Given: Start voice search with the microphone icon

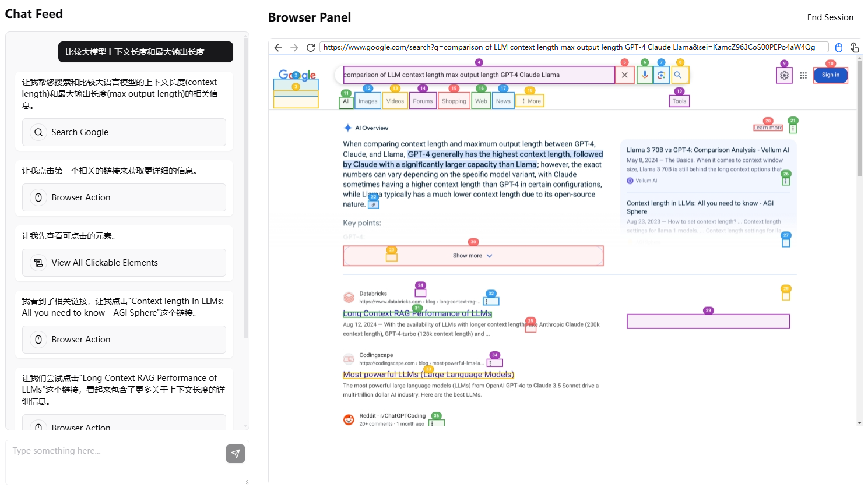Looking at the screenshot, I should [644, 75].
